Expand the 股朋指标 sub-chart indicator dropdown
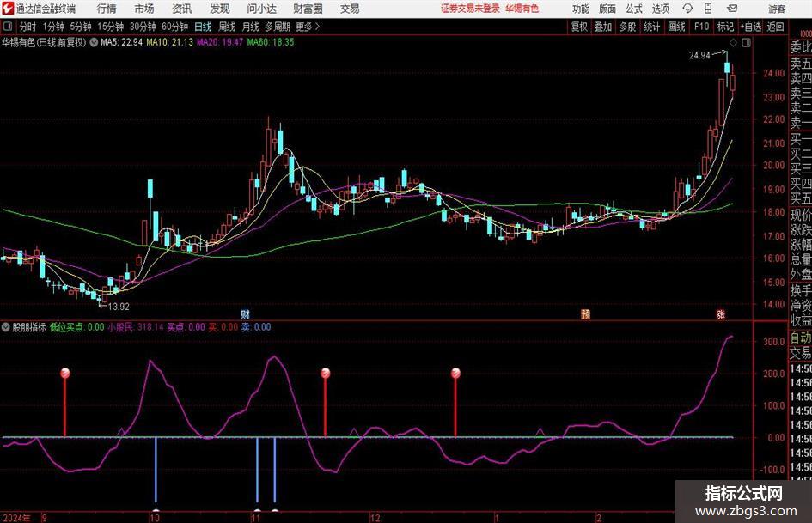This screenshot has width=812, height=523. 6,327
